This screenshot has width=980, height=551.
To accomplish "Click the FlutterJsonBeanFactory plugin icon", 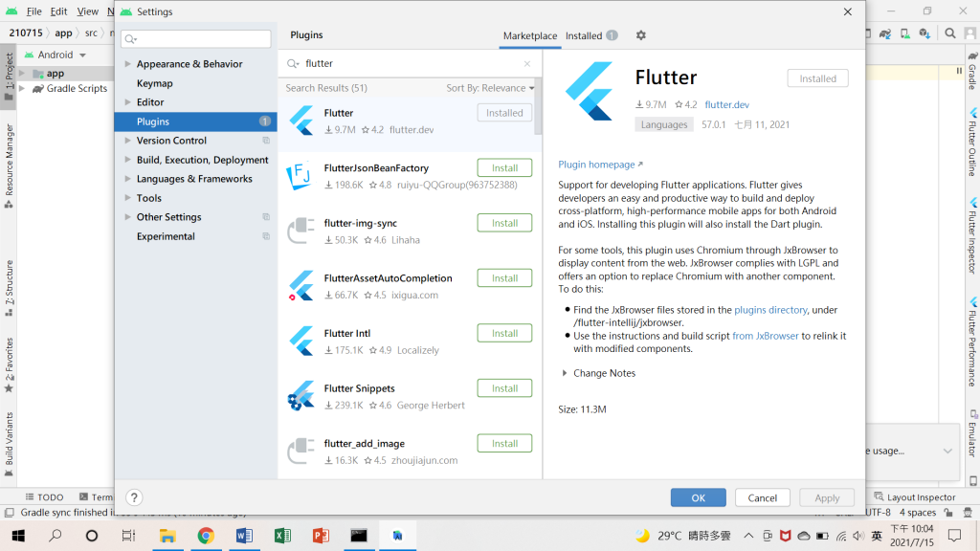I will pyautogui.click(x=299, y=176).
